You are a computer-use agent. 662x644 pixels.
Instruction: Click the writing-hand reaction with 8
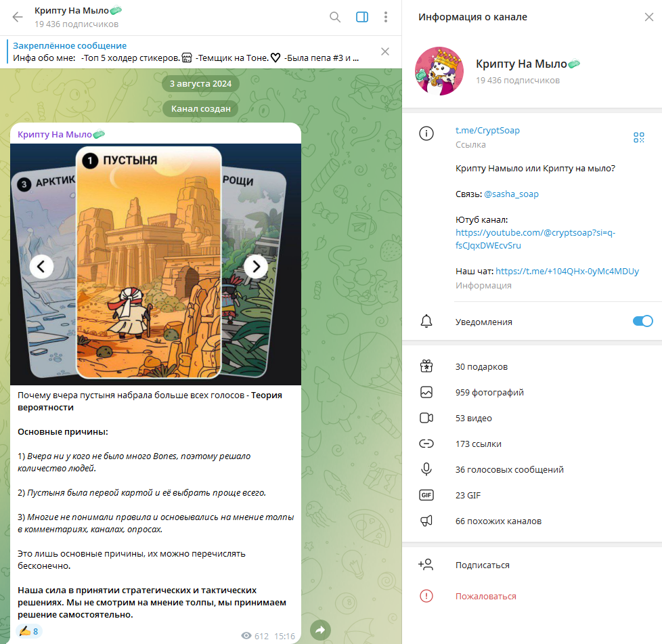(28, 631)
